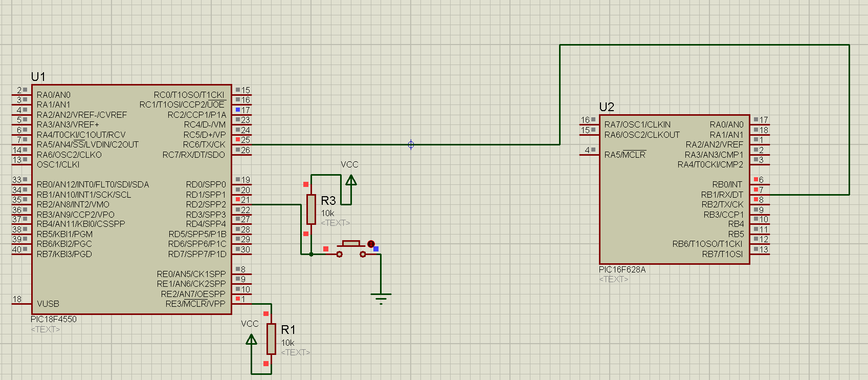The height and width of the screenshot is (380, 868).
Task: Click the 10k value beside R3
Action: point(327,213)
